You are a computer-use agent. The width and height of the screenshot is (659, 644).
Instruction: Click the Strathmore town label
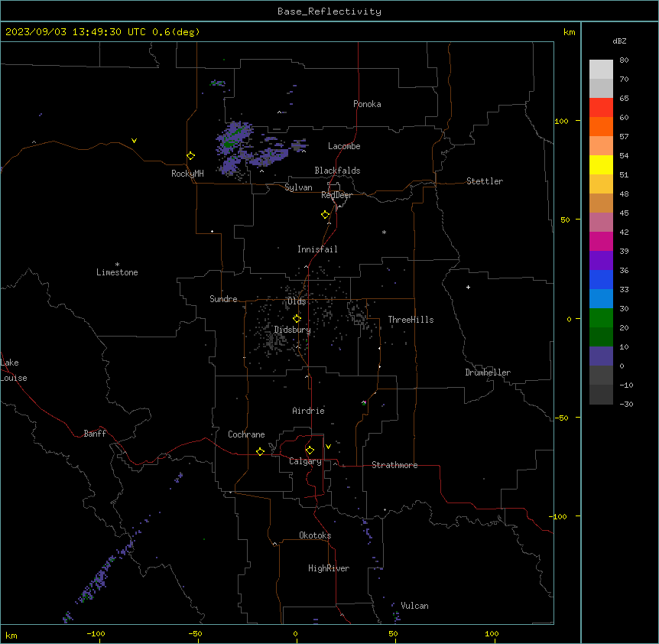394,465
